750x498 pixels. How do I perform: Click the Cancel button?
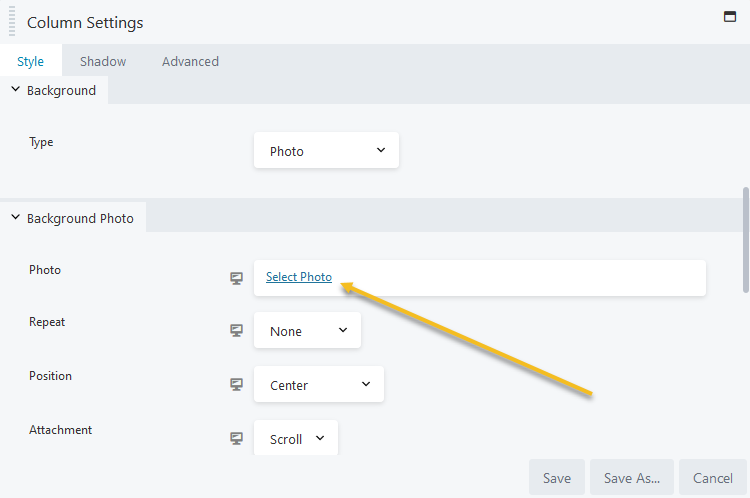click(x=713, y=477)
